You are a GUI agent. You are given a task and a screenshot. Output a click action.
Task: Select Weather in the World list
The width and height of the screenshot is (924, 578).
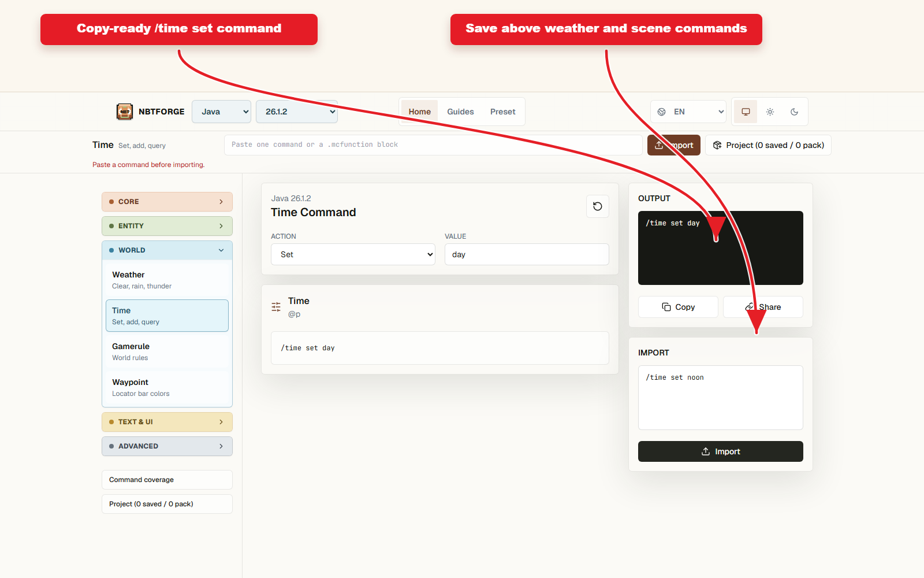pos(167,280)
